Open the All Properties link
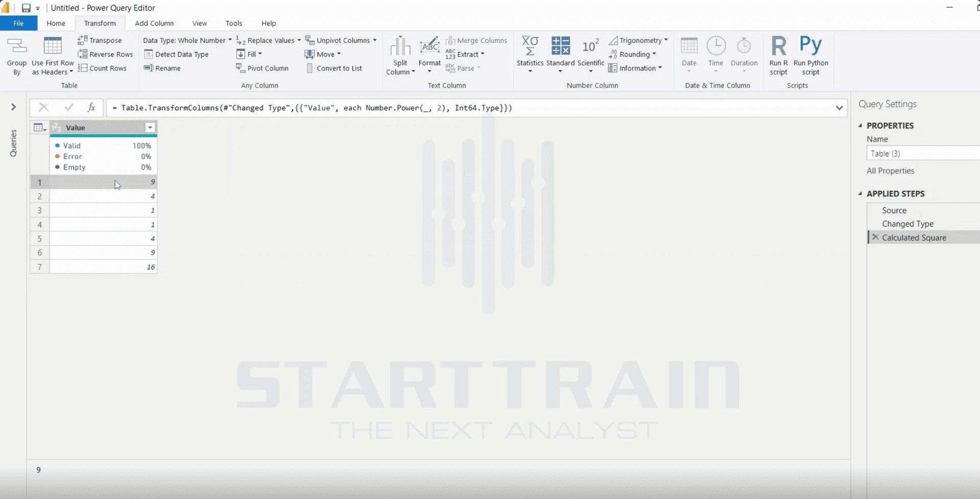This screenshot has width=980, height=499. (890, 171)
